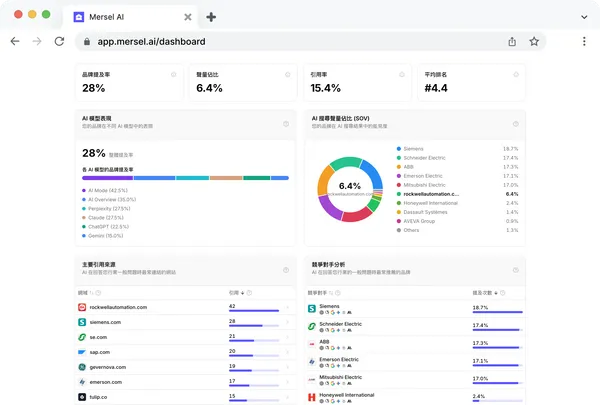
Task: Click the info icon on the 平均排名 card
Action: point(517,74)
